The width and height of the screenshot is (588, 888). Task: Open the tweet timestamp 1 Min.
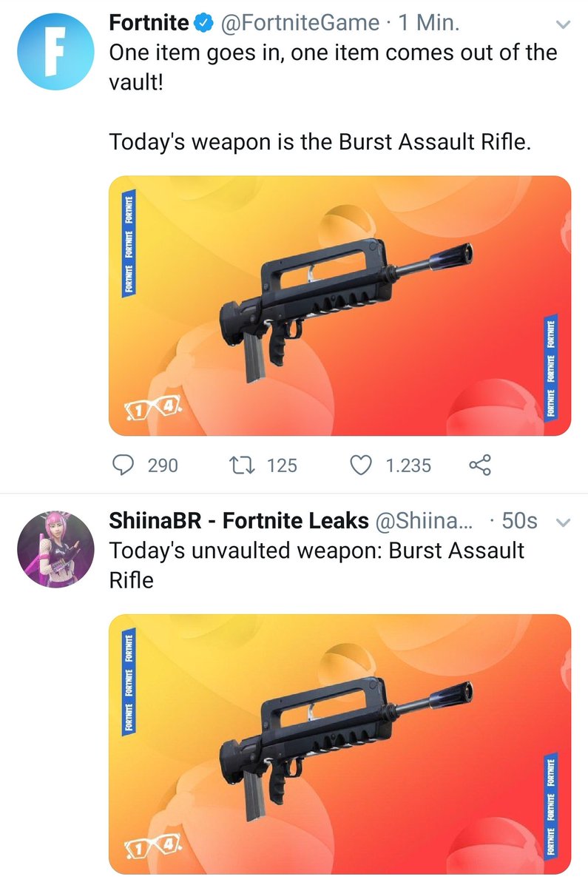pos(428,24)
